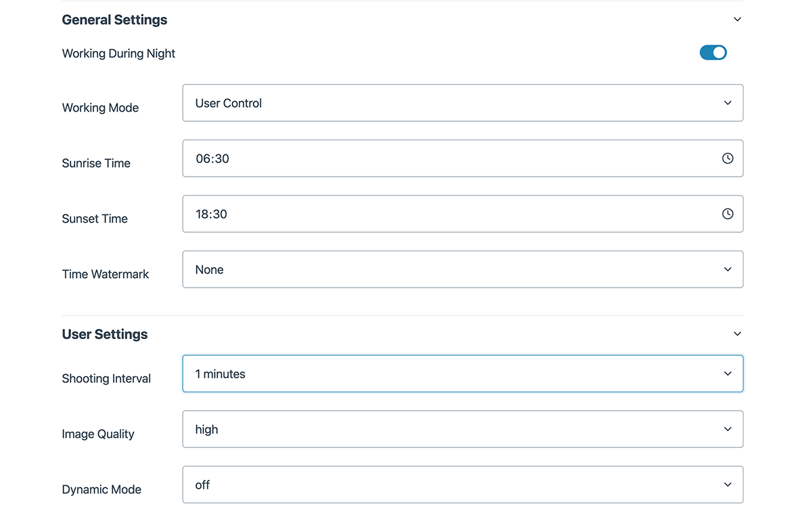Click the General Settings heading

click(x=114, y=20)
